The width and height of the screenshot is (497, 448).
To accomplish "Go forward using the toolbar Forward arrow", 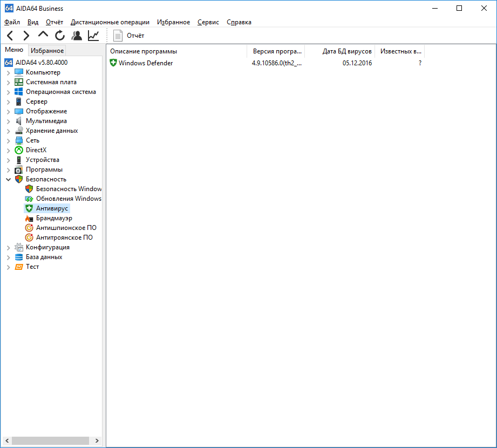I will pos(26,36).
